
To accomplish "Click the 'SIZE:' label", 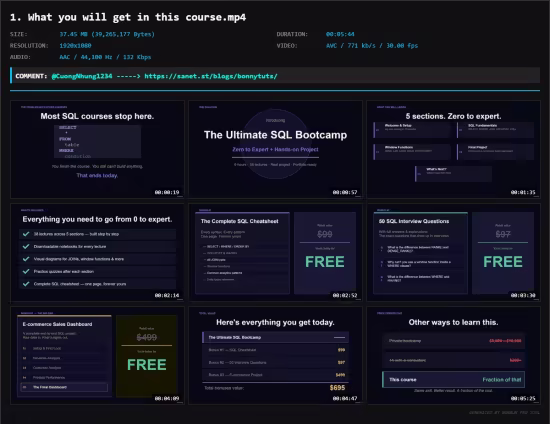I will point(19,34).
